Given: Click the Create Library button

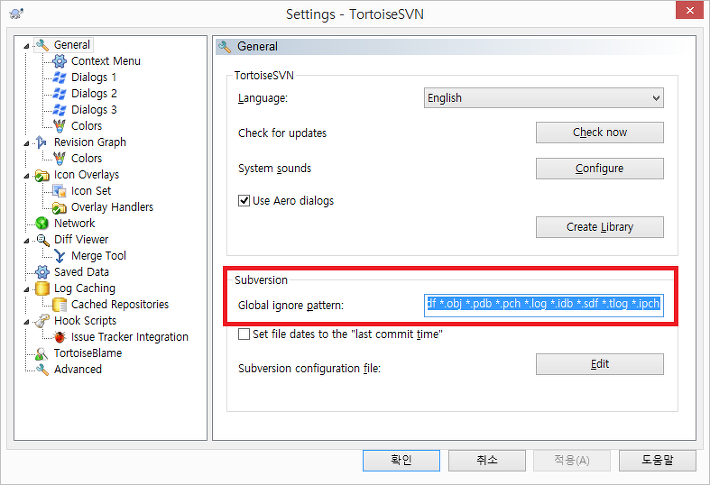Looking at the screenshot, I should (600, 227).
